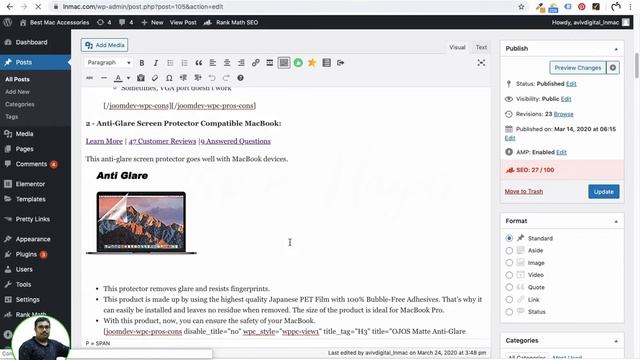Click the blue Update button
The width and height of the screenshot is (640, 360).
(x=604, y=191)
